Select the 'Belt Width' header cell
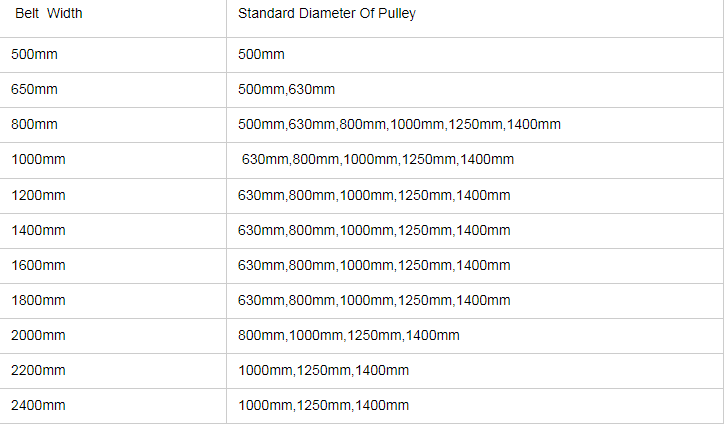Screen dimensions: 726x440 pyautogui.click(x=113, y=19)
